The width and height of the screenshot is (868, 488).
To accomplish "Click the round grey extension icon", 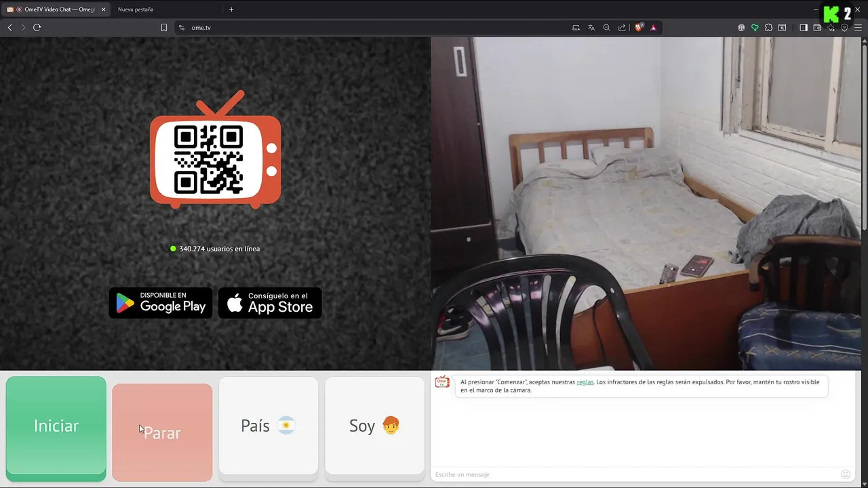I will pyautogui.click(x=741, y=28).
